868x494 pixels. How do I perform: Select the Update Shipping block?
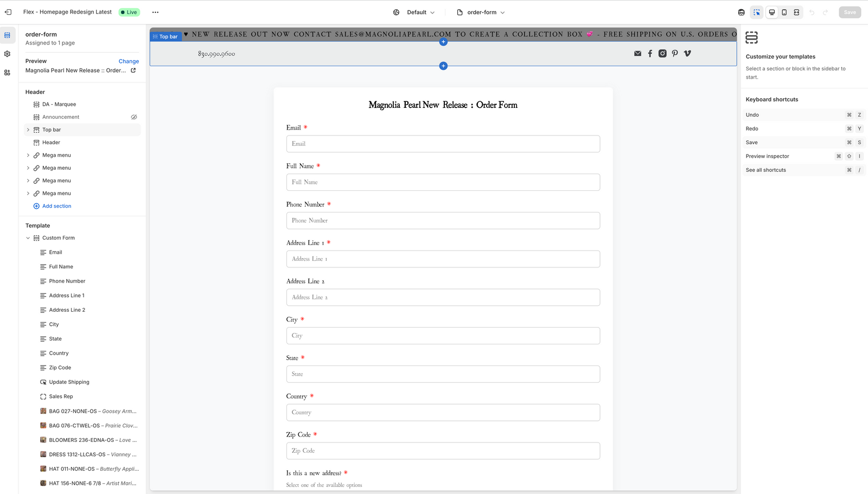(x=69, y=382)
